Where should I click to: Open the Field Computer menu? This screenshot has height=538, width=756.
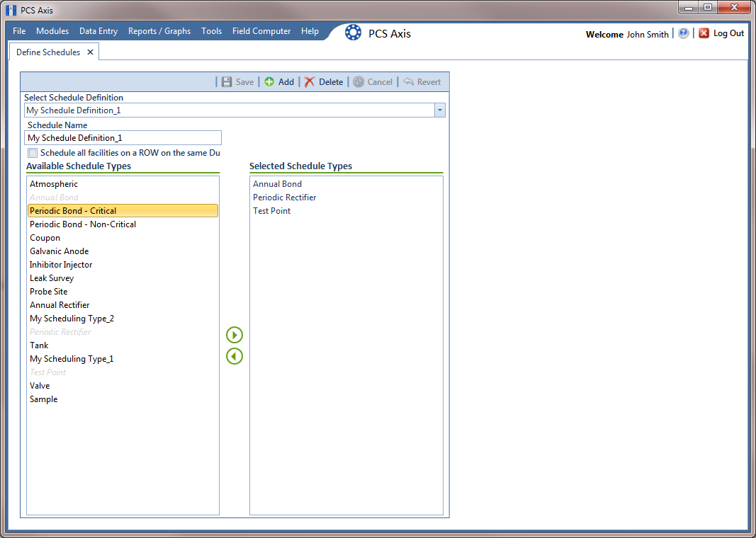[261, 31]
